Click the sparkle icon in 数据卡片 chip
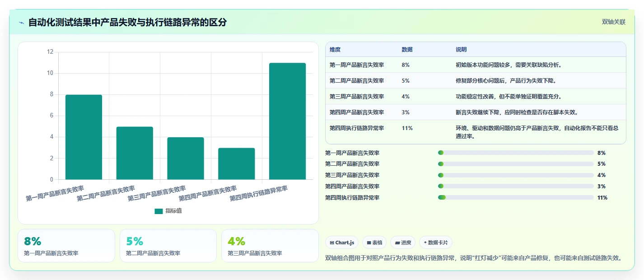This screenshot has width=644, height=280. coord(425,243)
